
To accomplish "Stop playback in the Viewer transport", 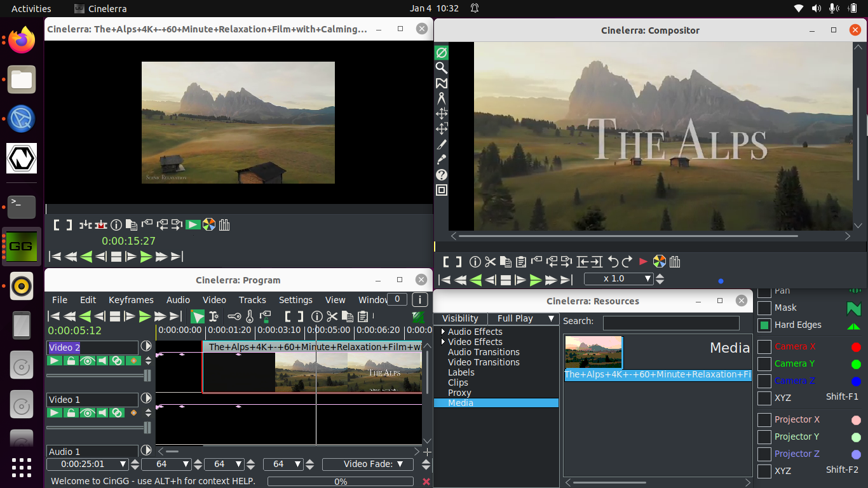I will pyautogui.click(x=116, y=257).
